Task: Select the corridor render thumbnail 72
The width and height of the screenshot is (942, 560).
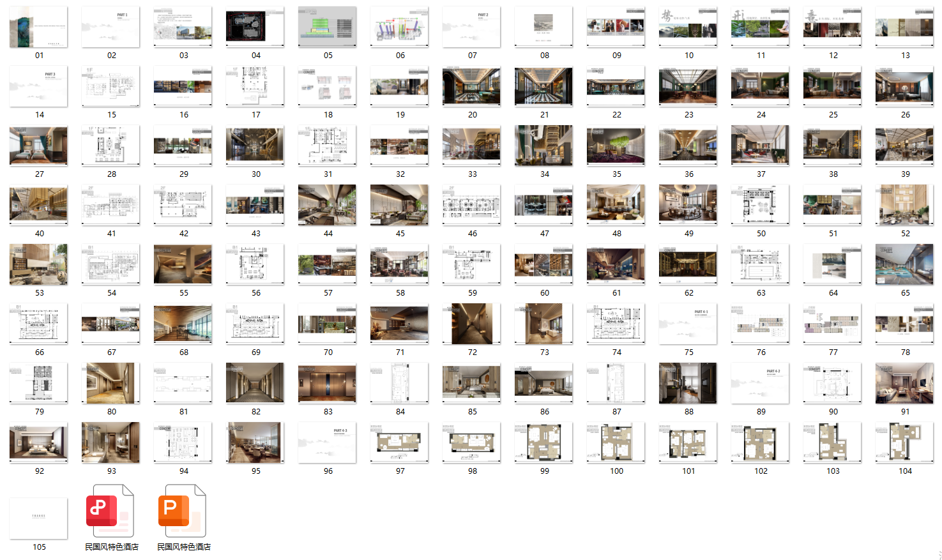Action: click(471, 324)
